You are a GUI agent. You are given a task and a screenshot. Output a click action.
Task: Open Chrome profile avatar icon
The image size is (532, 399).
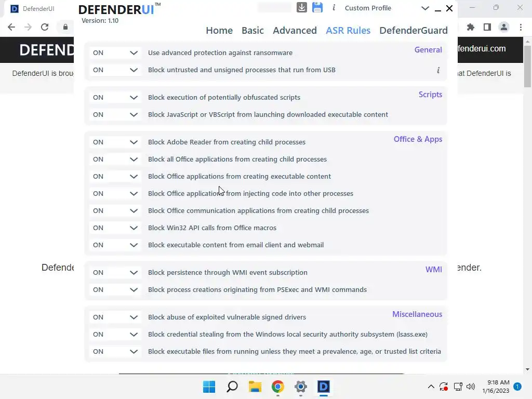coord(504,27)
